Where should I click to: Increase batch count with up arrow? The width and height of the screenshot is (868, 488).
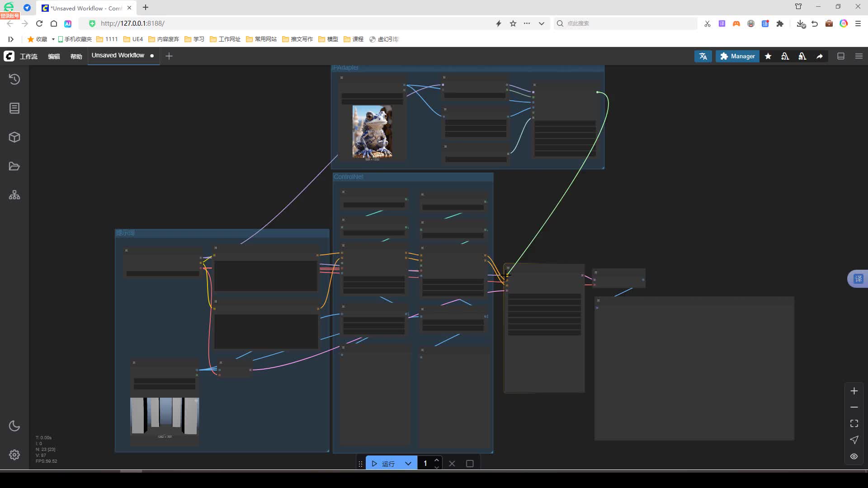[437, 460]
